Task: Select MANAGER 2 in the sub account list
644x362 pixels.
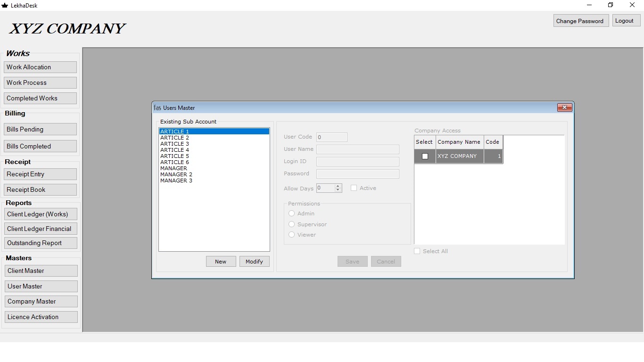Action: 214,174
